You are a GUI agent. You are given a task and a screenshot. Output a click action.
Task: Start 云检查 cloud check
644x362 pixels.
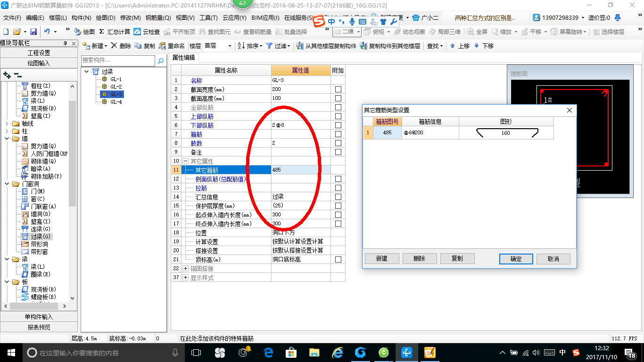click(147, 32)
